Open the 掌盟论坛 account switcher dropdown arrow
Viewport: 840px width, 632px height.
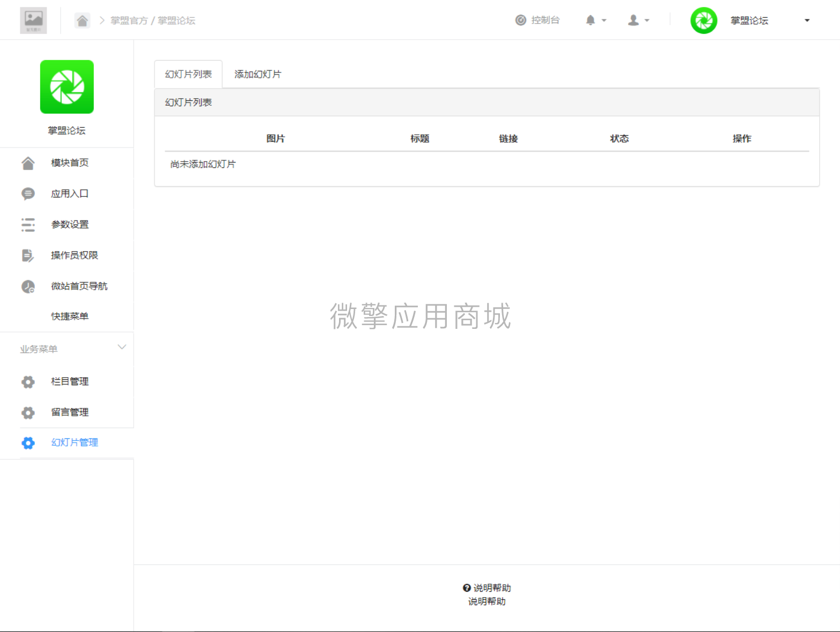tap(807, 20)
